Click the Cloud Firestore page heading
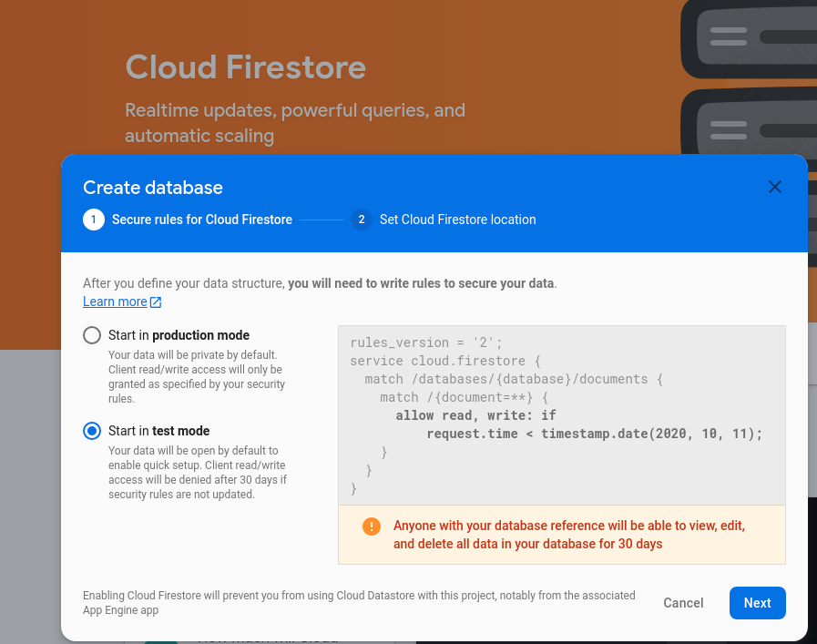 pyautogui.click(x=246, y=67)
